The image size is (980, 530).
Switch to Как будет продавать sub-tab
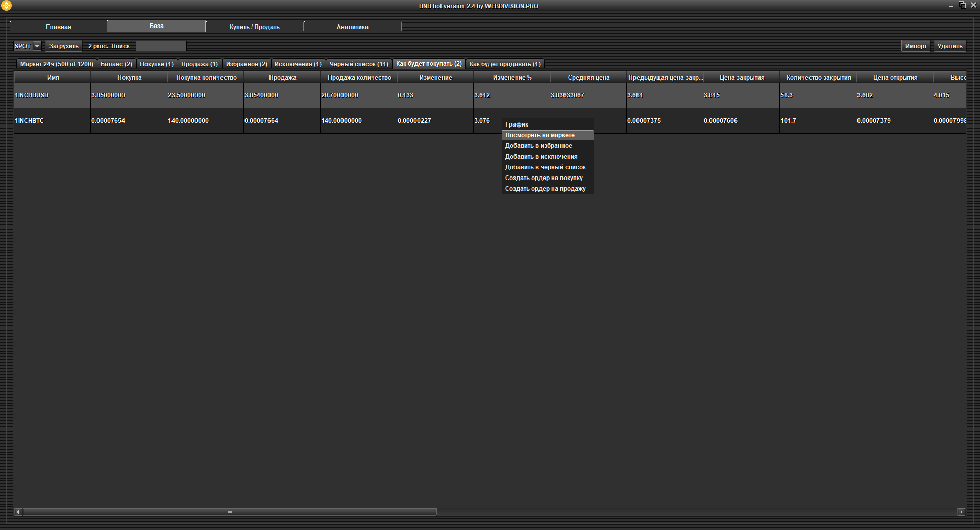[x=504, y=64]
